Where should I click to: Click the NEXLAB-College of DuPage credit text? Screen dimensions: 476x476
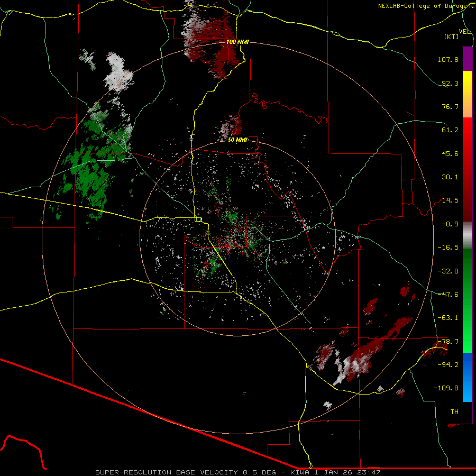[x=426, y=6]
